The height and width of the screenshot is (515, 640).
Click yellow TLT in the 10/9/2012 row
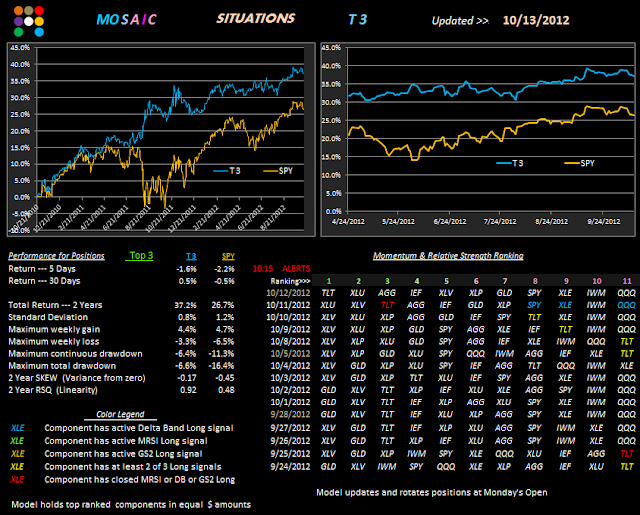click(565, 329)
